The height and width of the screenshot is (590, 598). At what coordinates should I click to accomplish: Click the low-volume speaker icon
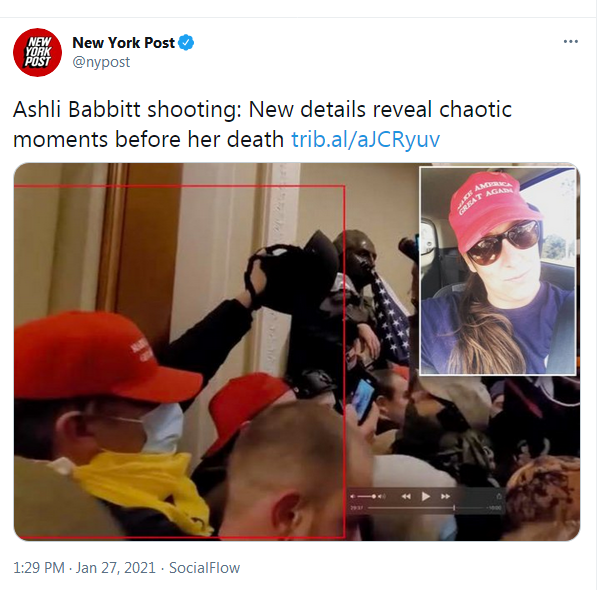pyautogui.click(x=353, y=497)
